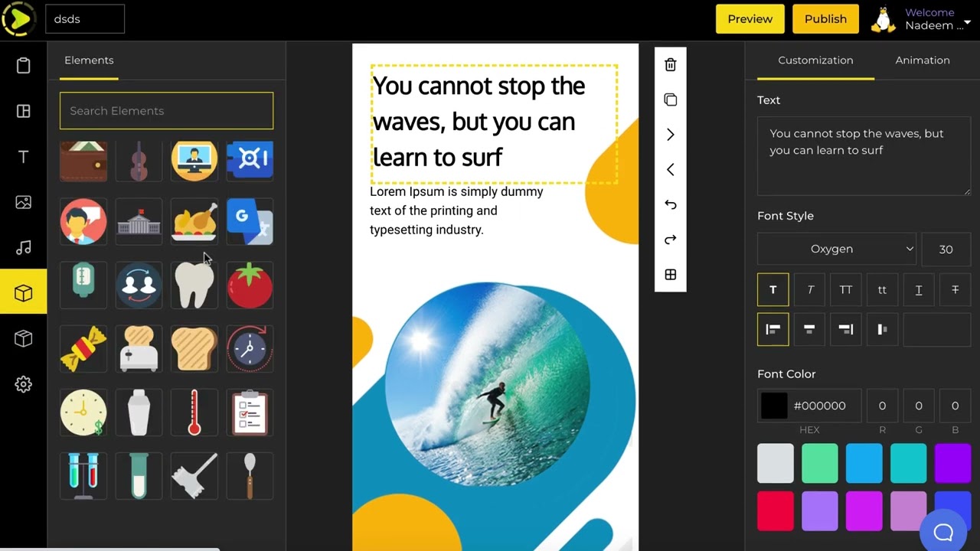Add the Google Translate element
The width and height of the screenshot is (980, 551).
pyautogui.click(x=250, y=222)
